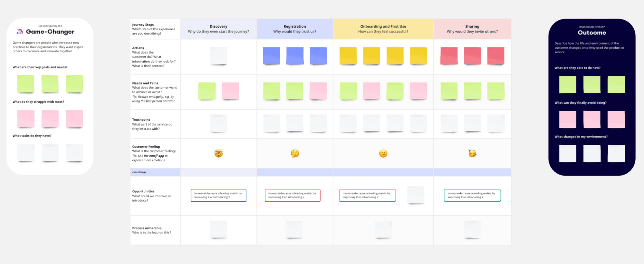
Task: Click the Outcome description paragraph
Action: click(x=589, y=47)
